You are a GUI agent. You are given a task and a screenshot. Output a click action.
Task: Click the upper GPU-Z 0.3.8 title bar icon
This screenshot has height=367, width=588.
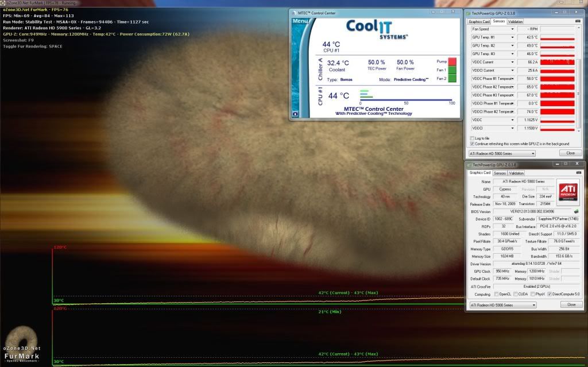[469, 13]
